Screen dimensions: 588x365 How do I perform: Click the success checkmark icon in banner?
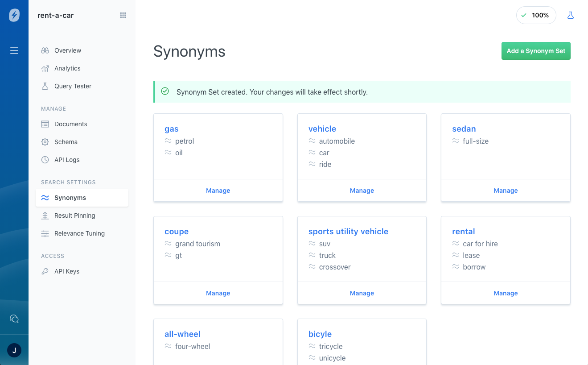click(x=165, y=91)
